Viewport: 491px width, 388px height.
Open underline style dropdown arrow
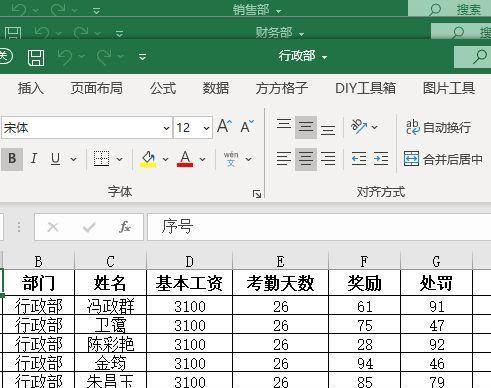click(73, 159)
